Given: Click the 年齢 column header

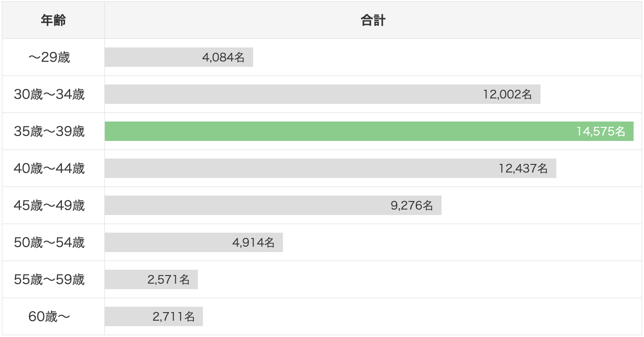Looking at the screenshot, I should click(53, 21).
